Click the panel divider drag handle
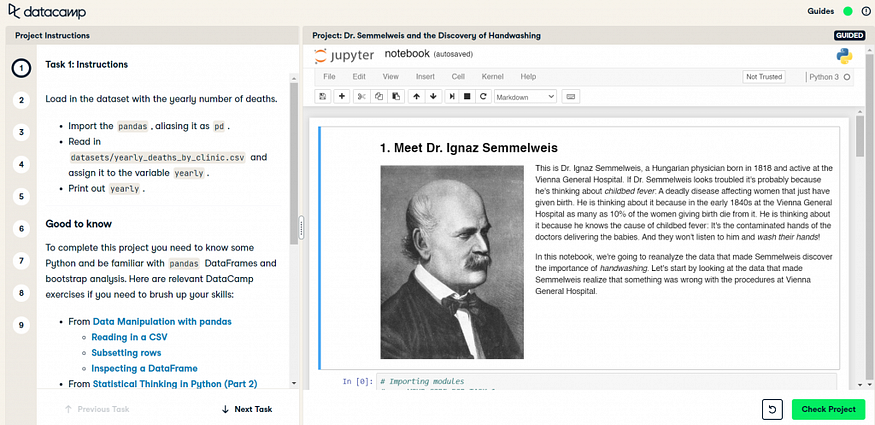875x425 pixels. pos(301,228)
